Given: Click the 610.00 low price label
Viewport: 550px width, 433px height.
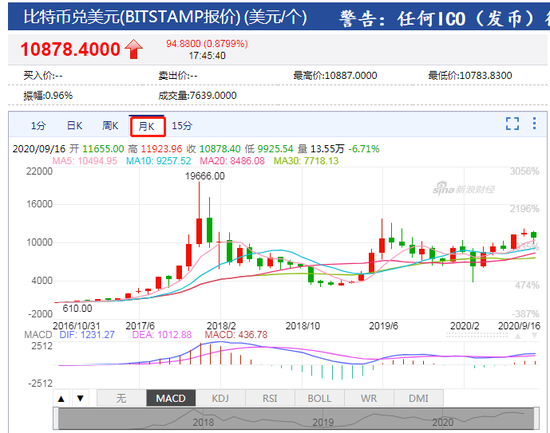Looking at the screenshot, I should (x=77, y=308).
